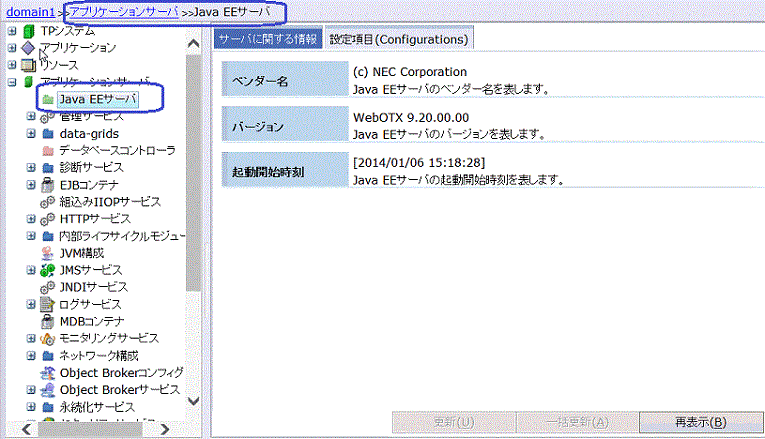Screen dimensions: 765x439
Task: Collapse the アプリケーションサーバ tree node
Action: coord(11,82)
